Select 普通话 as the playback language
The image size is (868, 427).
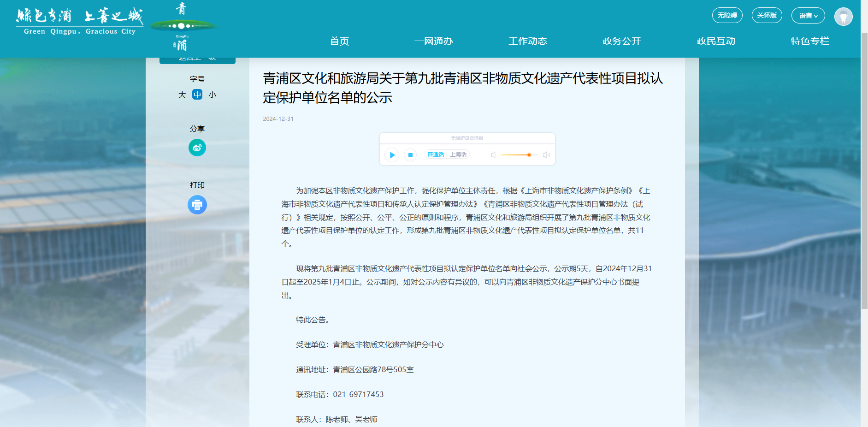435,154
